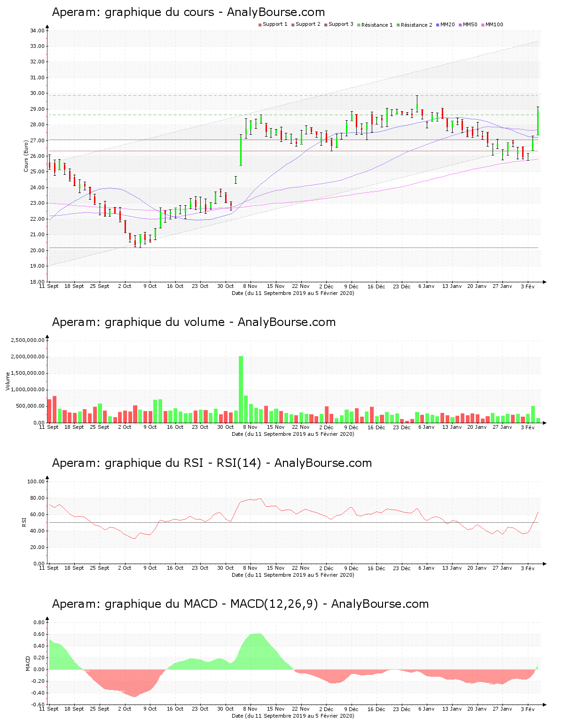Click the green MACD peak around 8 Nov

click(254, 652)
